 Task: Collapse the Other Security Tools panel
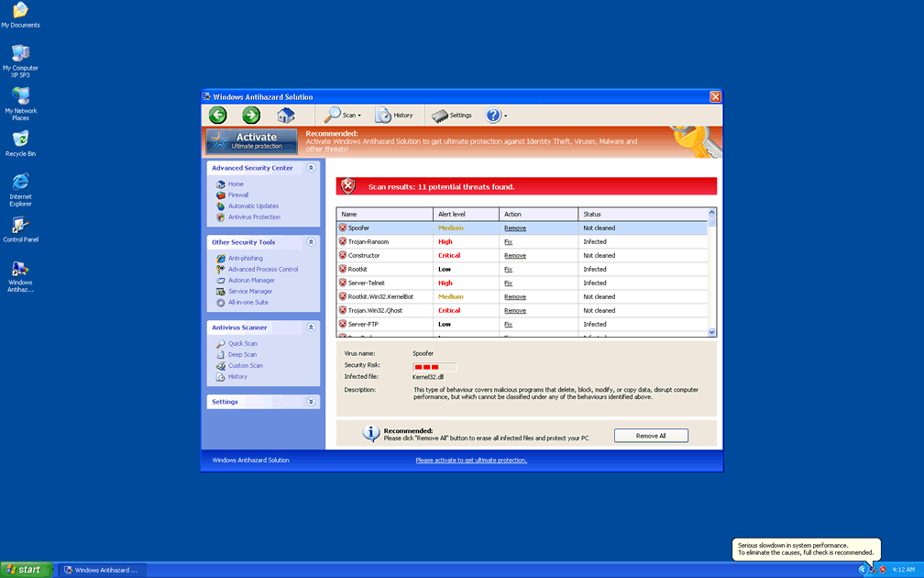tap(311, 242)
